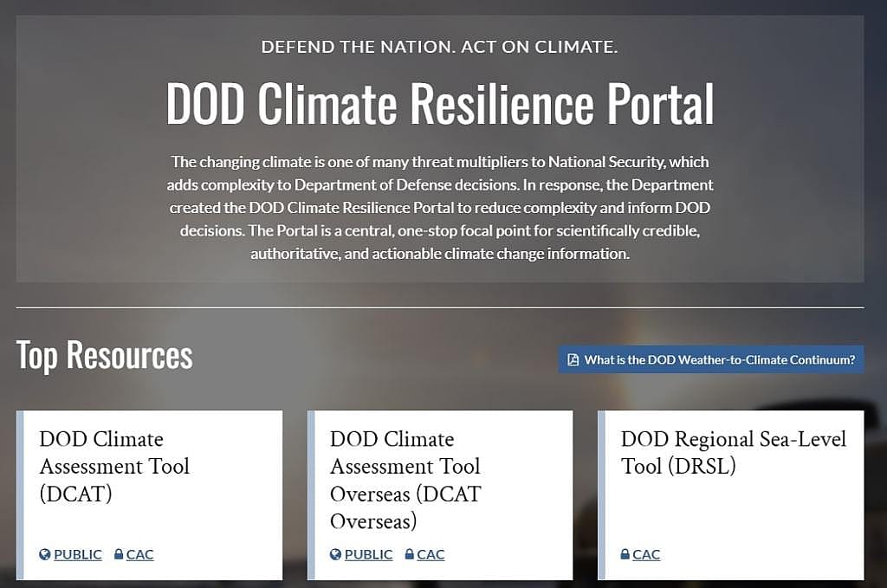Open the CAC link on DCAT Overseas card

tap(431, 554)
